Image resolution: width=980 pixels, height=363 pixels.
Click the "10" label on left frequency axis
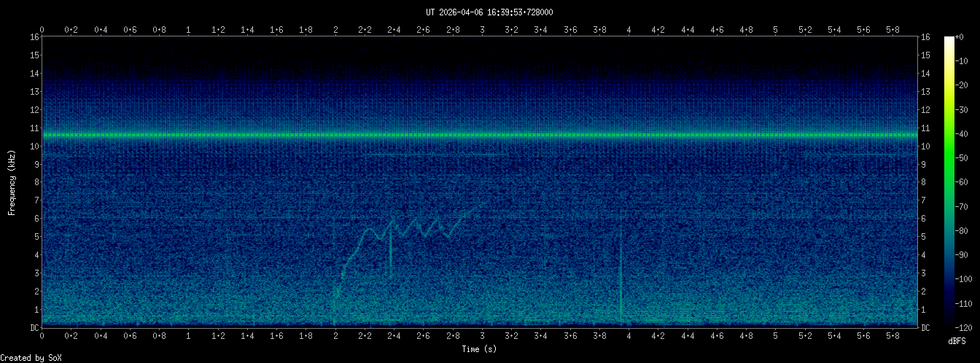coord(34,147)
